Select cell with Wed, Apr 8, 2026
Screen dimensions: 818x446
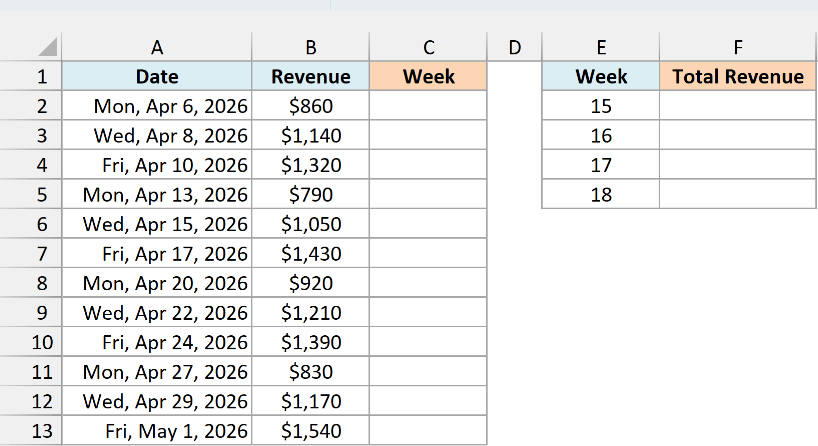tap(157, 136)
